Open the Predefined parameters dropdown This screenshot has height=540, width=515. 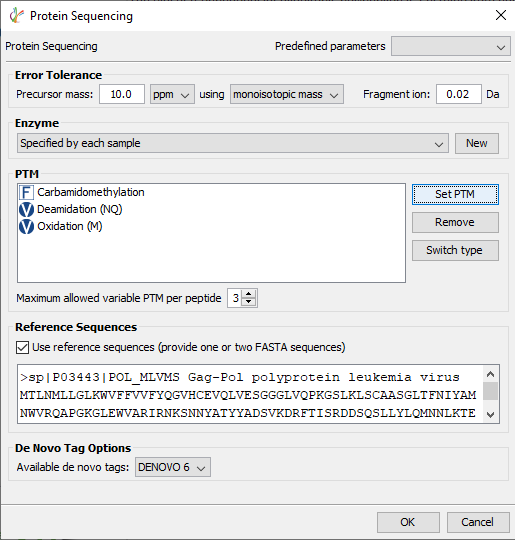click(x=451, y=46)
